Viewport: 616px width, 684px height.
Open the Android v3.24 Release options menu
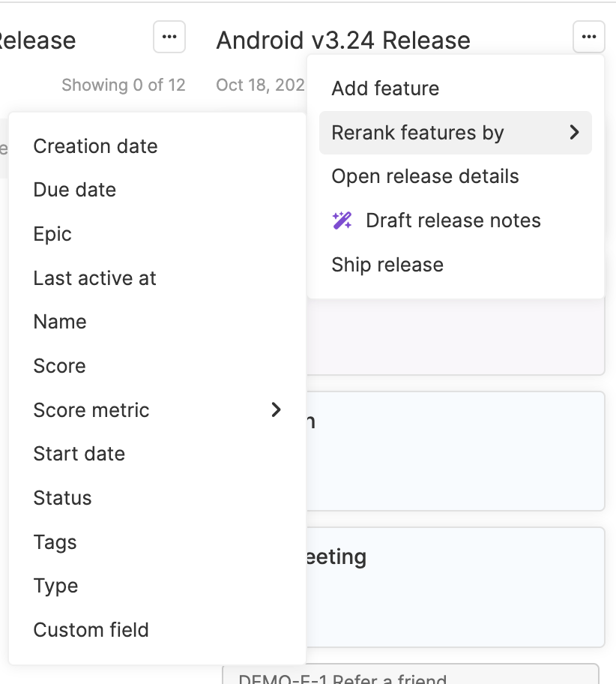588,37
